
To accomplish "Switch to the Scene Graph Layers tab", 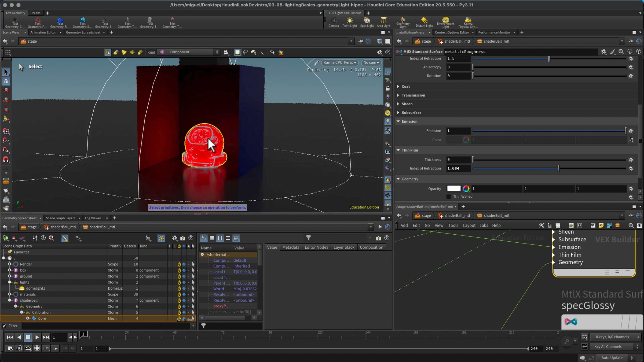I will (x=60, y=218).
